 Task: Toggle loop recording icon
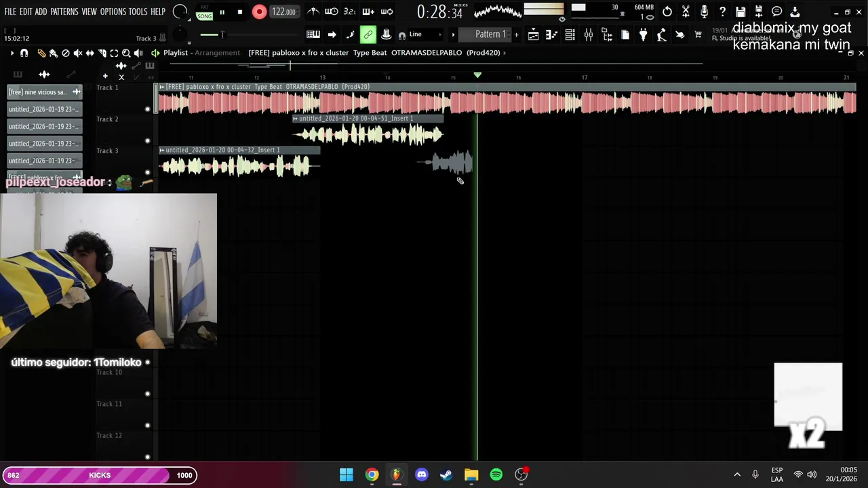click(x=387, y=12)
